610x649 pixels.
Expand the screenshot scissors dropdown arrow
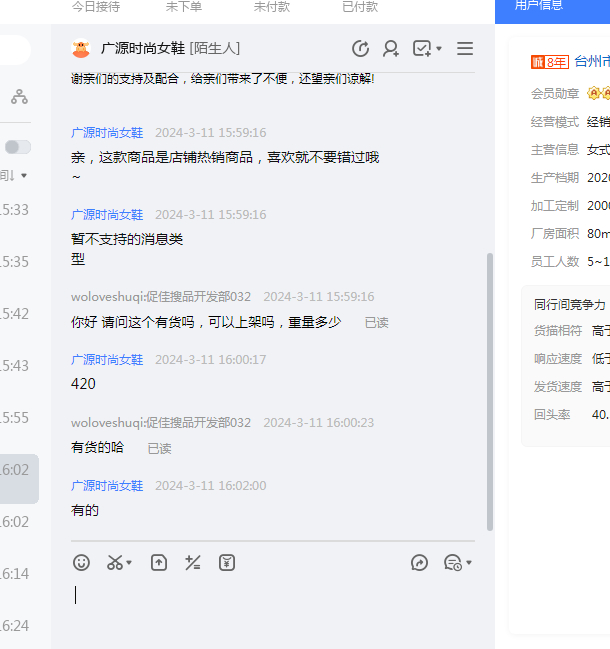[x=130, y=564]
